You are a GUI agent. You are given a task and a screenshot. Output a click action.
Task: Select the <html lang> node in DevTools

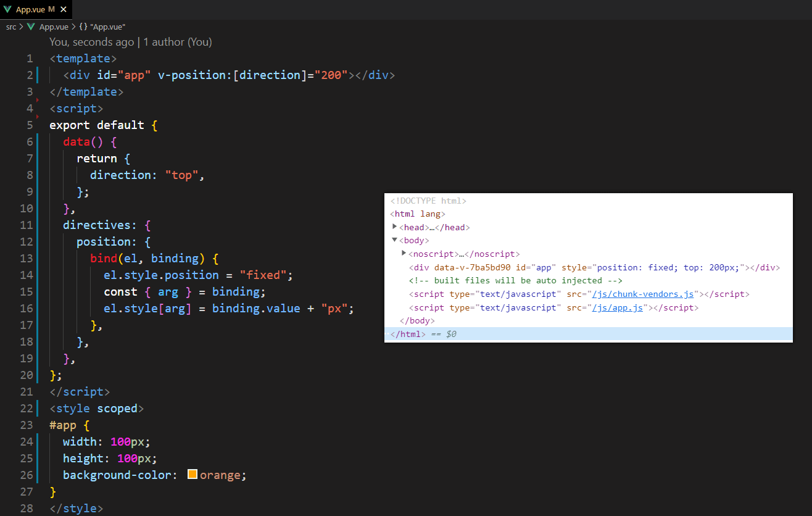(x=418, y=214)
